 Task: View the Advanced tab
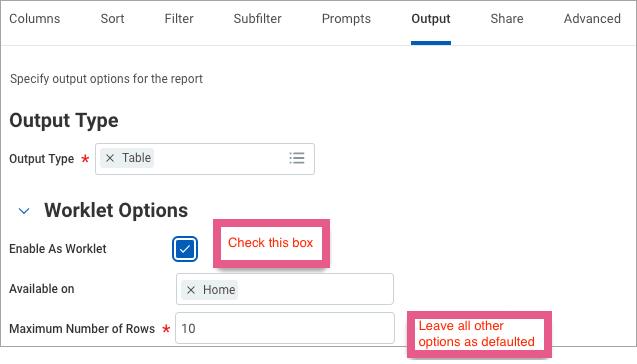[x=592, y=19]
